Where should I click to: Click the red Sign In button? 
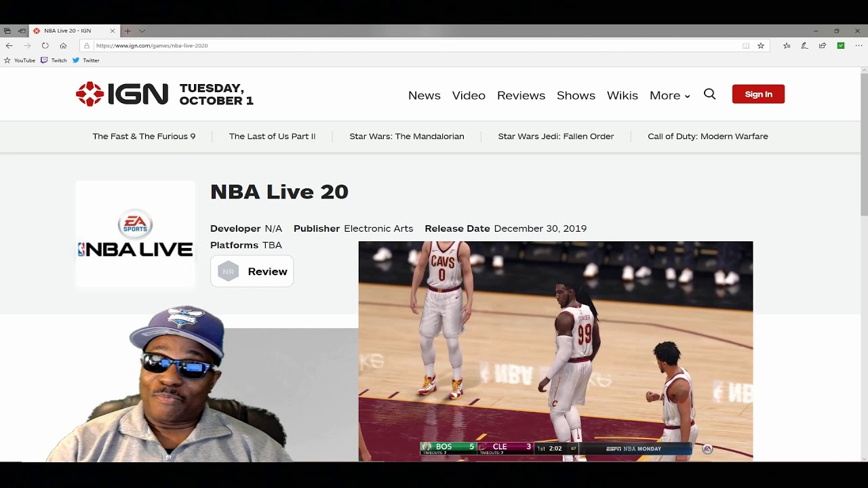758,94
